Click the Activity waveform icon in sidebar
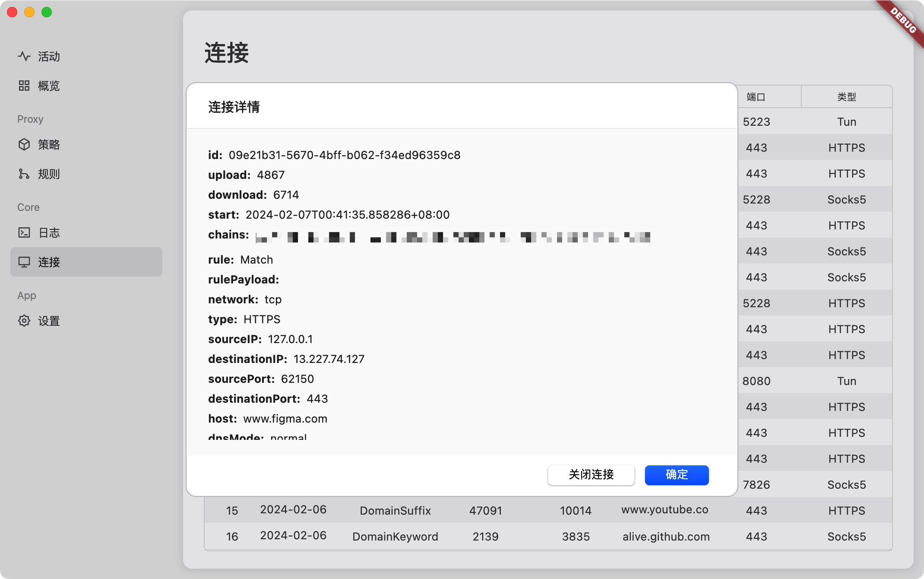Screen dimensions: 924x579 click(x=24, y=56)
